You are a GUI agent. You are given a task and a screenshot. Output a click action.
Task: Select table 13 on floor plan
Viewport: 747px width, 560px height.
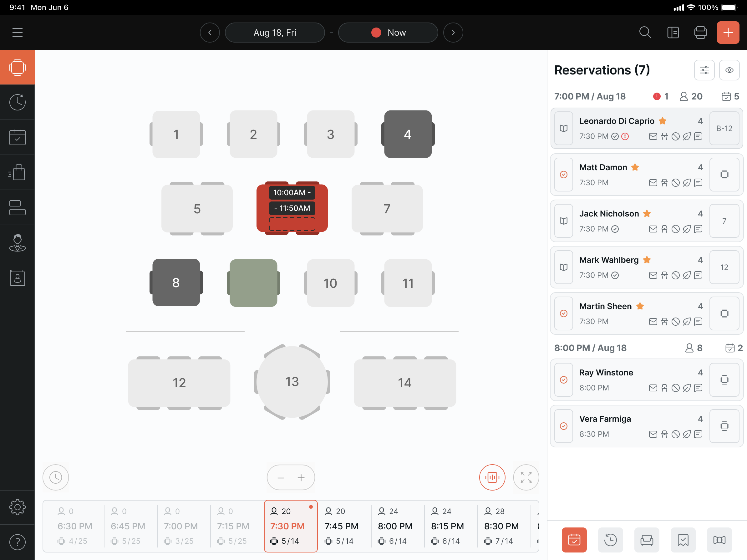click(x=292, y=382)
